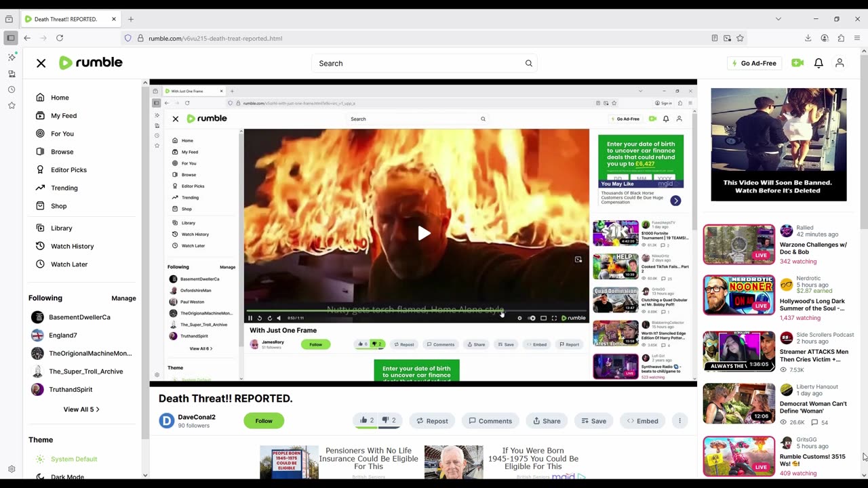Click the main video player to toggle playback

(423, 232)
